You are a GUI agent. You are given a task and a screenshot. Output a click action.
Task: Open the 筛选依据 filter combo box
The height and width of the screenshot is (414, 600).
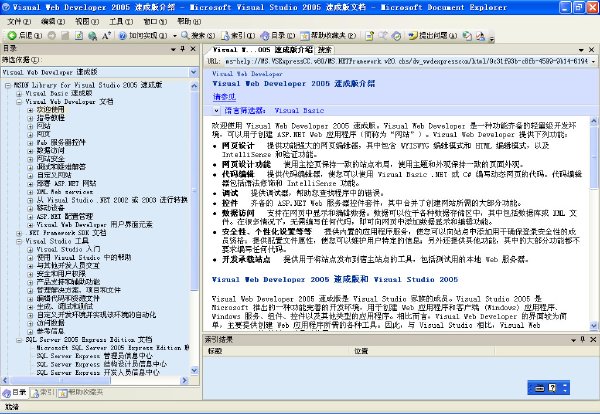tap(99, 72)
